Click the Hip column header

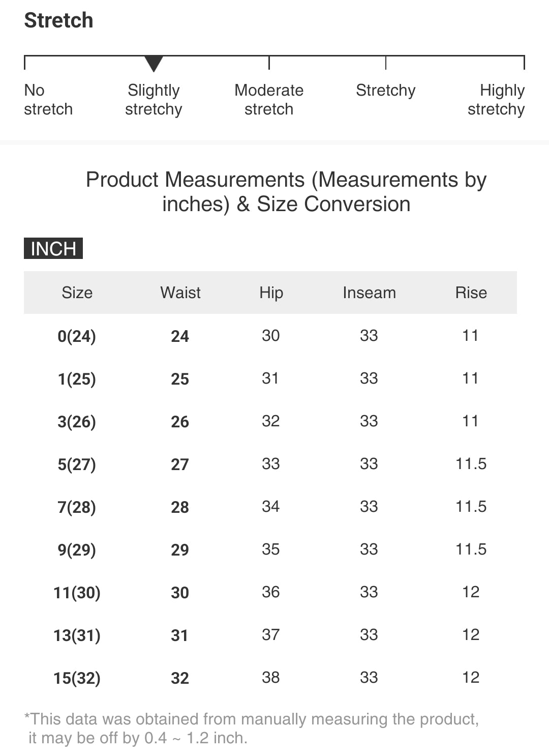(x=271, y=293)
